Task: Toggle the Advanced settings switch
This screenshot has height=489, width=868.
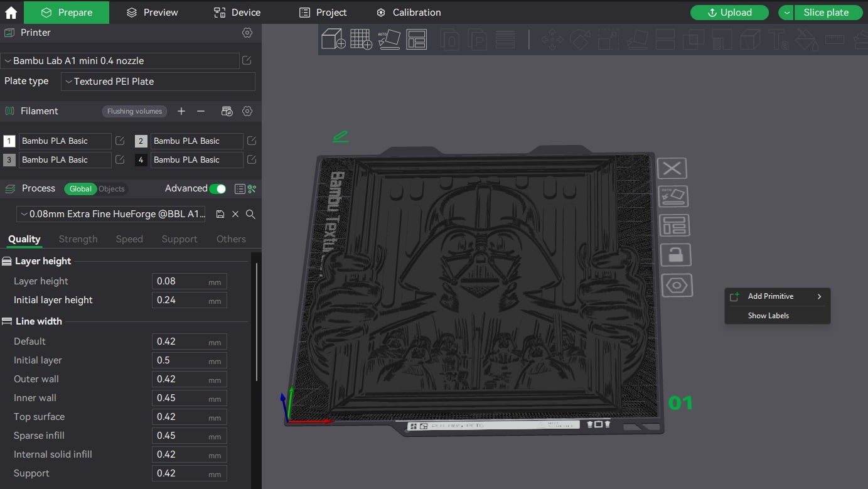Action: (218, 188)
